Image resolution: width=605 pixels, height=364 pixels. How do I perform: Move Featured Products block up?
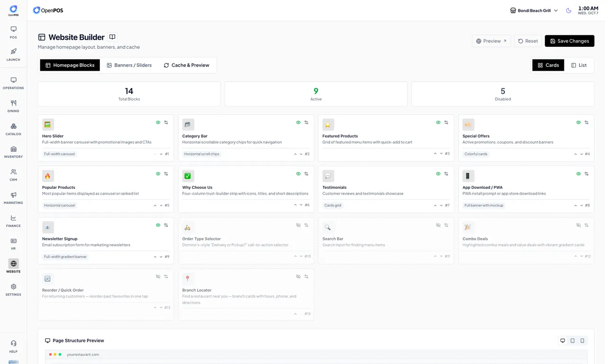pos(435,153)
